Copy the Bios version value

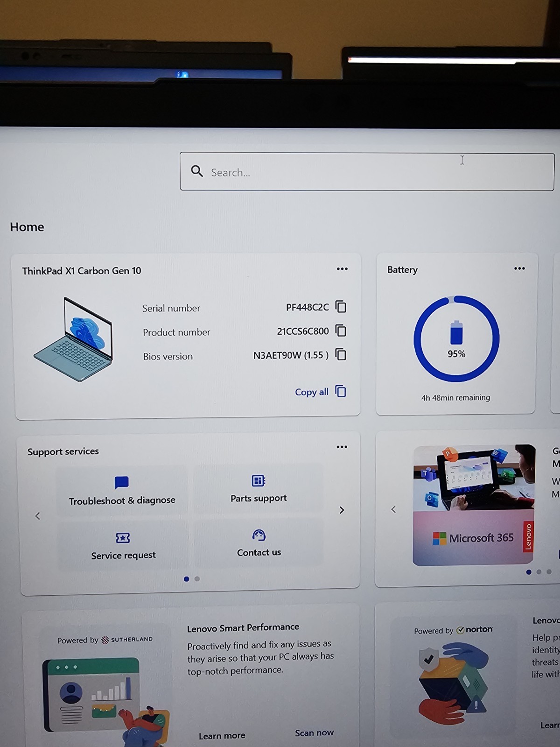tap(341, 354)
